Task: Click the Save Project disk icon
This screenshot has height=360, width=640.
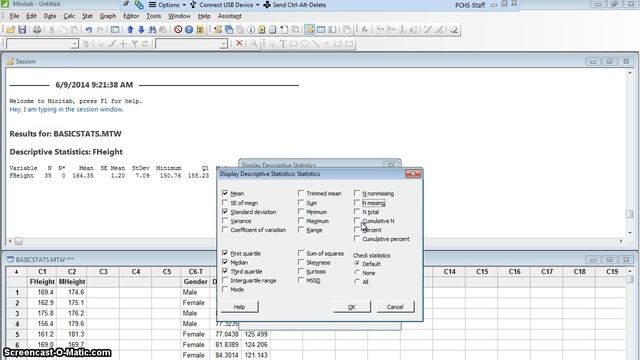Action: [x=22, y=29]
